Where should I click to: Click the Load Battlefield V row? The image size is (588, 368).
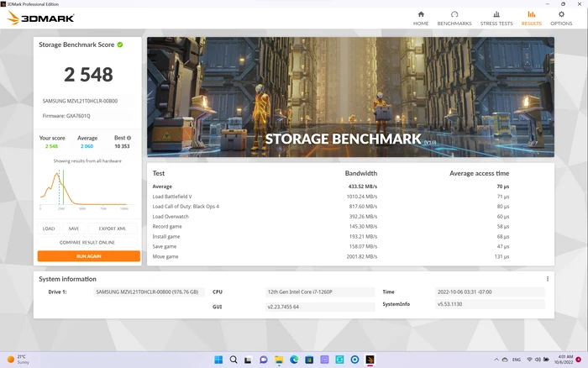331,197
